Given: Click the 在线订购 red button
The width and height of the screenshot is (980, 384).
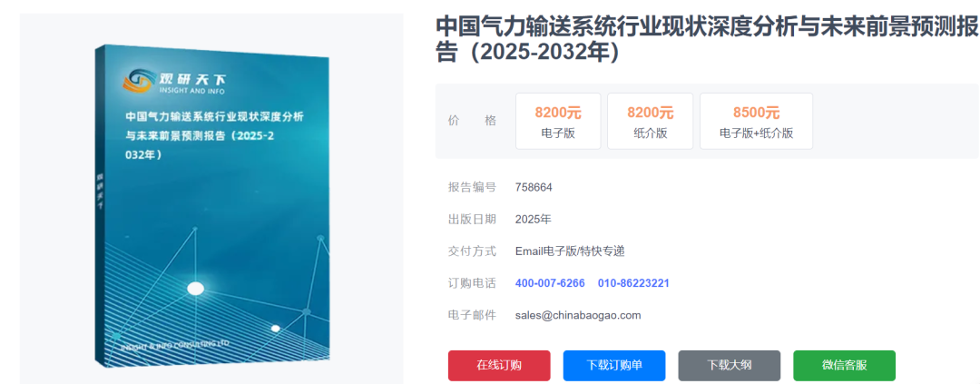Looking at the screenshot, I should (499, 365).
